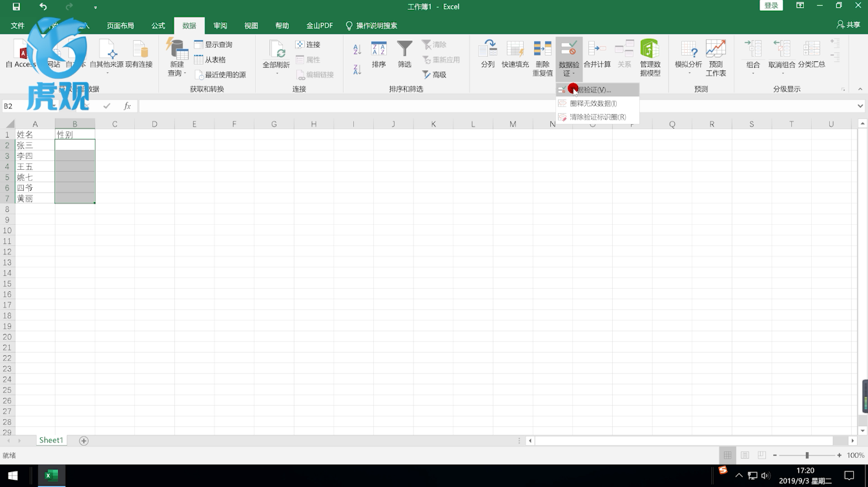Click Refresh All (全部刷新)
Viewport: 868px width, 487px height.
[276, 58]
